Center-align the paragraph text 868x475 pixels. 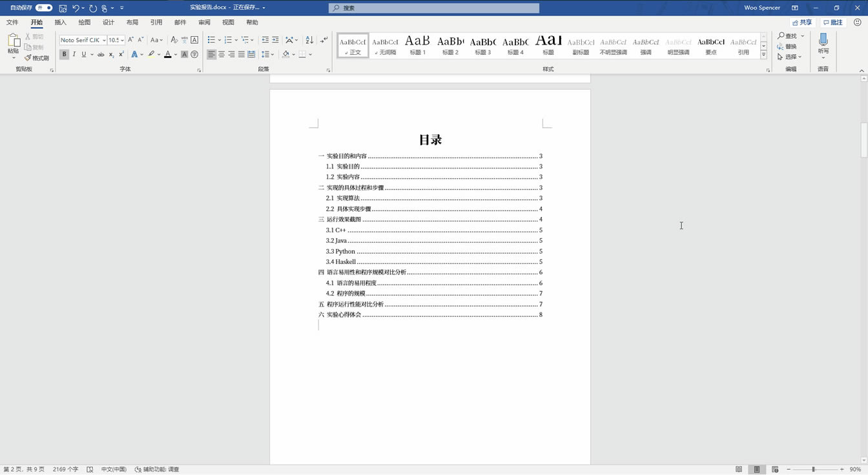tap(222, 55)
